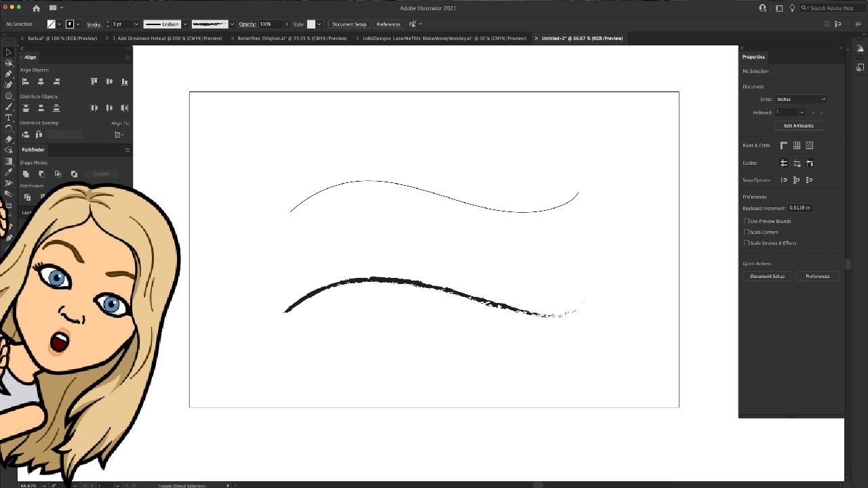This screenshot has height=488, width=868.
Task: Select the Rotate tool
Action: [9, 128]
